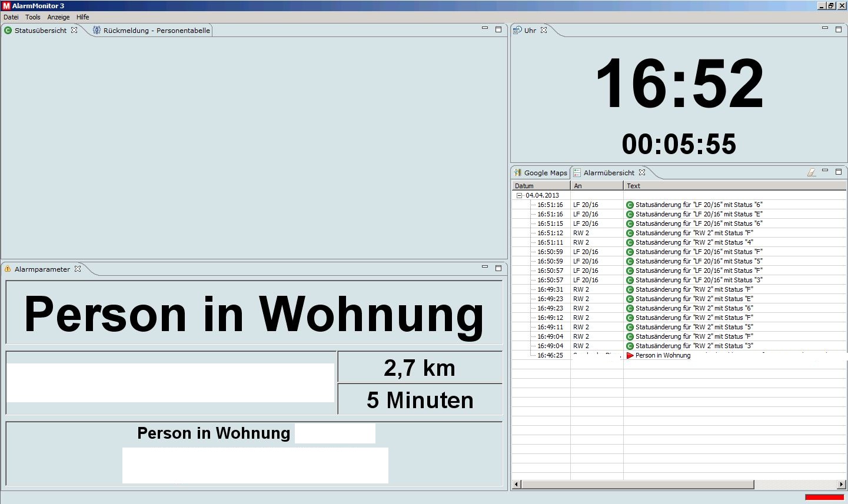Click the horizontal scrollbar right arrow in alarm list
848x504 pixels.
click(x=841, y=485)
